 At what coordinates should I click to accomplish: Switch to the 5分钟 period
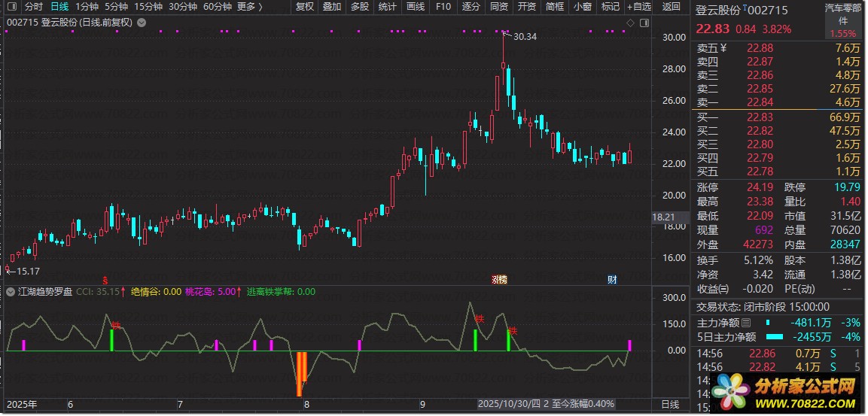[x=116, y=8]
